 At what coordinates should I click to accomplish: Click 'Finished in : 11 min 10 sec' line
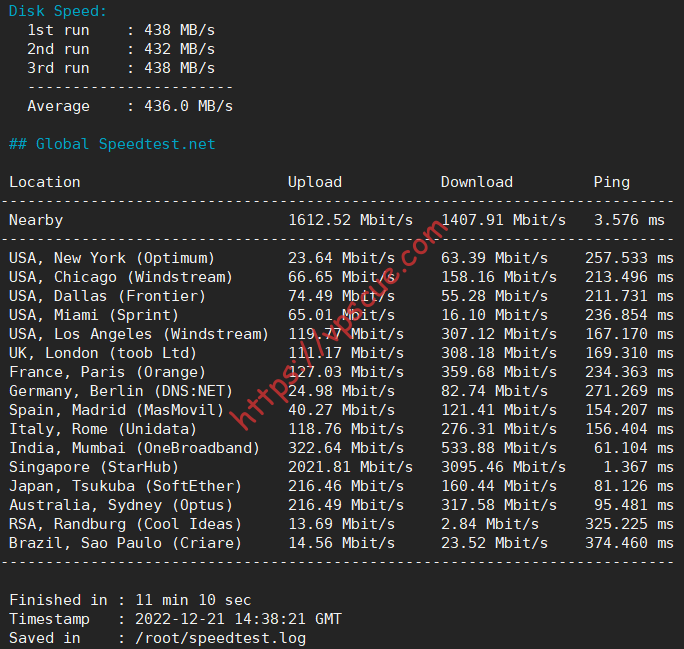click(x=130, y=600)
